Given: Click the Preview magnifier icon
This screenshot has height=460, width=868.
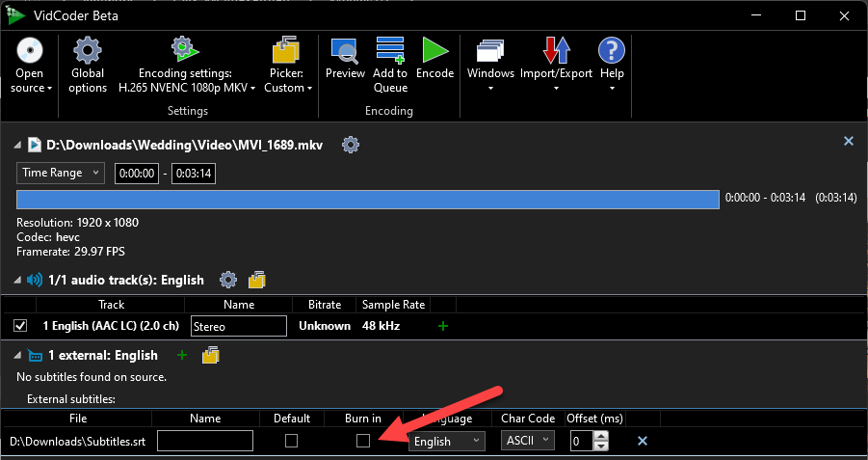Looking at the screenshot, I should pos(345,50).
